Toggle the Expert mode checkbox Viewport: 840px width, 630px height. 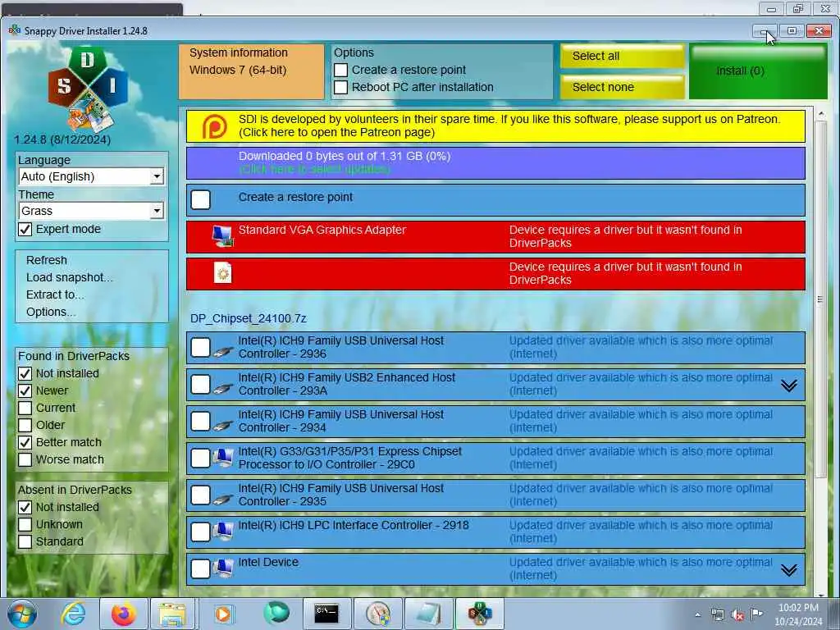click(25, 230)
